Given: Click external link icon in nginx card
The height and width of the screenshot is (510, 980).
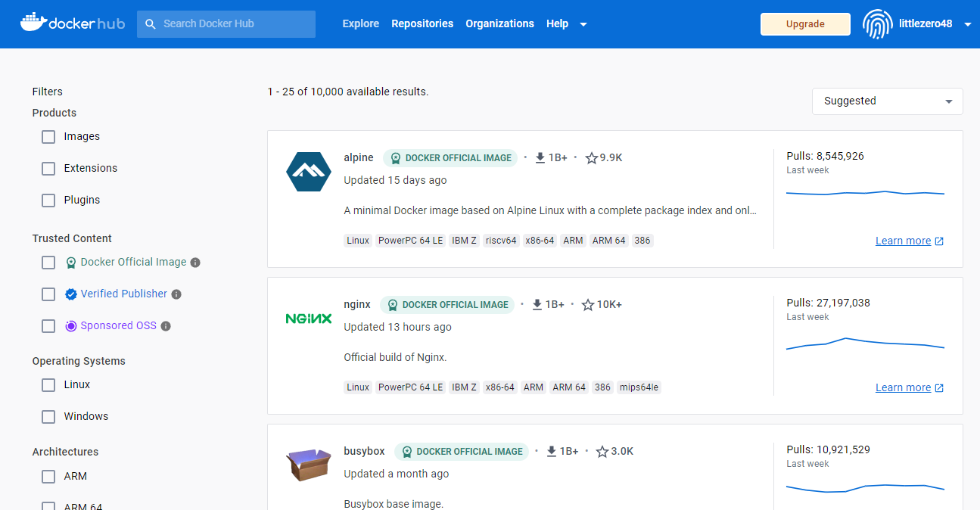Looking at the screenshot, I should point(939,388).
